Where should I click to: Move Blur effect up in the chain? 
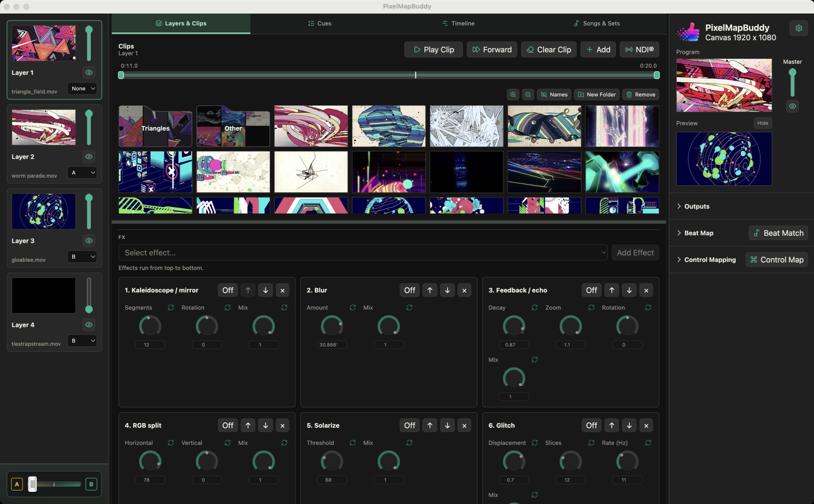(x=430, y=290)
